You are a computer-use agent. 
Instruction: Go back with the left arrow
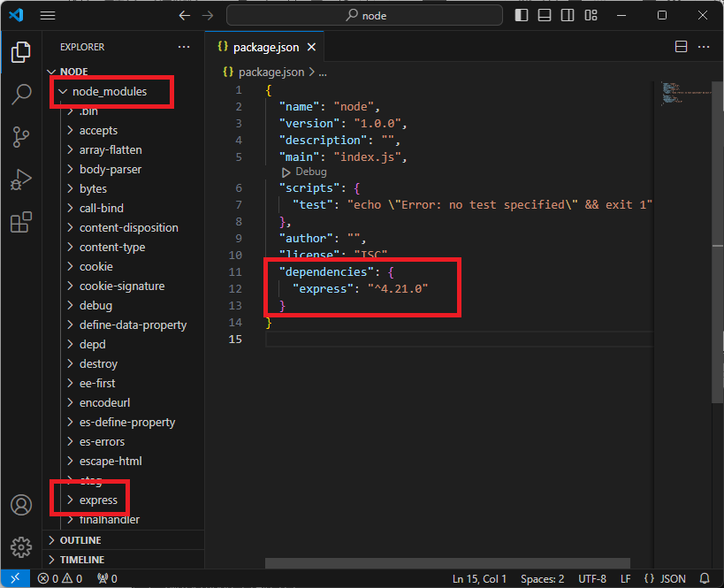pyautogui.click(x=185, y=16)
